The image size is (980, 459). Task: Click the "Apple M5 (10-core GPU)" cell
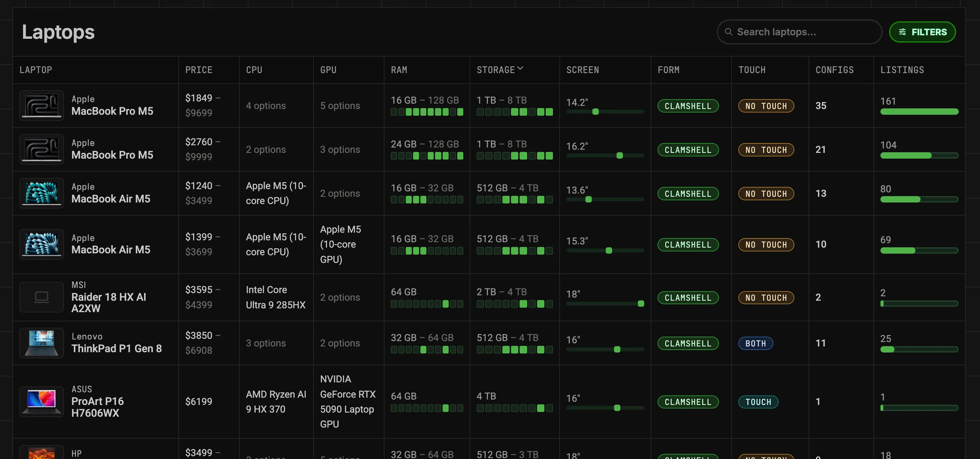click(341, 244)
